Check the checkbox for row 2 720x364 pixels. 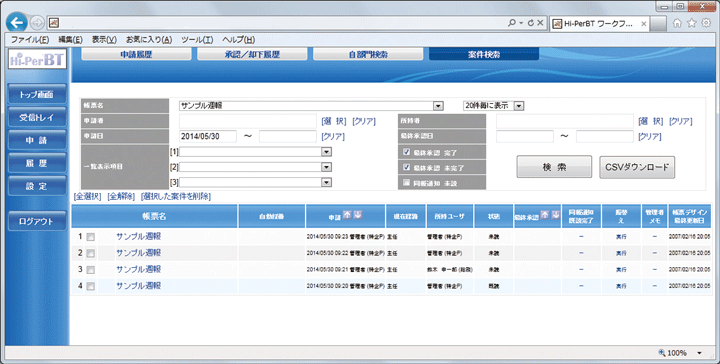click(90, 253)
